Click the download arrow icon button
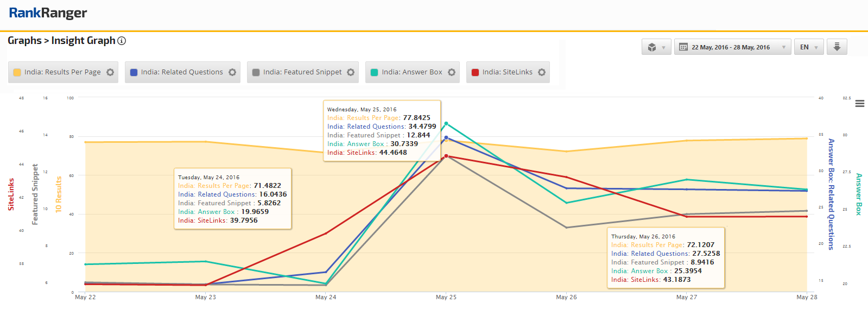868x309 pixels. (x=837, y=47)
